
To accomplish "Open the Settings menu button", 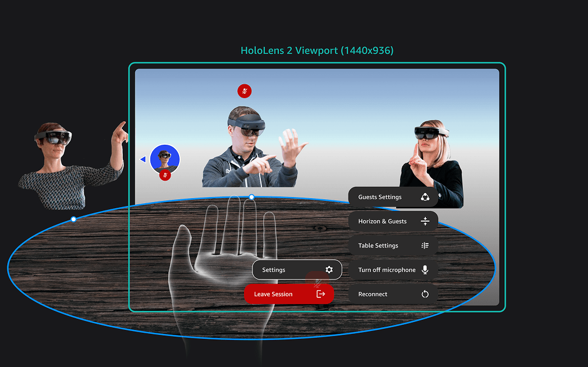I will [x=297, y=270].
